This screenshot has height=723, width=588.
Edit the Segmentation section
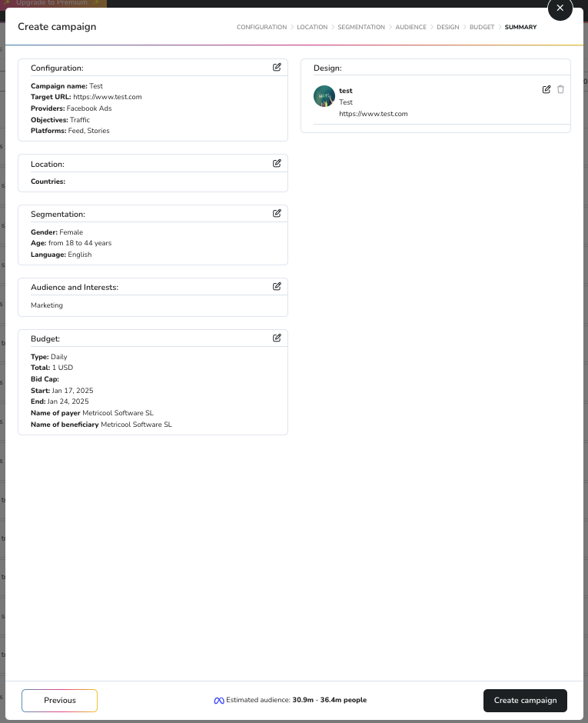pos(277,213)
